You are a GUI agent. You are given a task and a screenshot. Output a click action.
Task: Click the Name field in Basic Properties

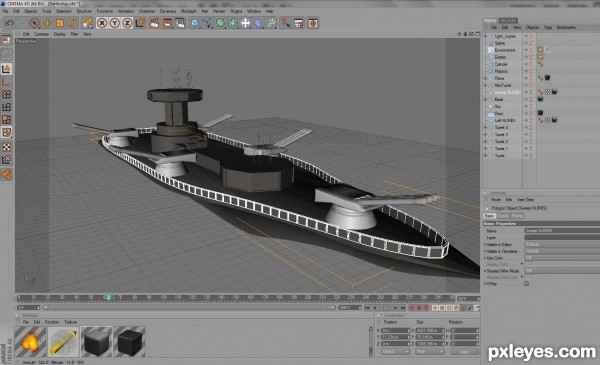click(x=562, y=231)
